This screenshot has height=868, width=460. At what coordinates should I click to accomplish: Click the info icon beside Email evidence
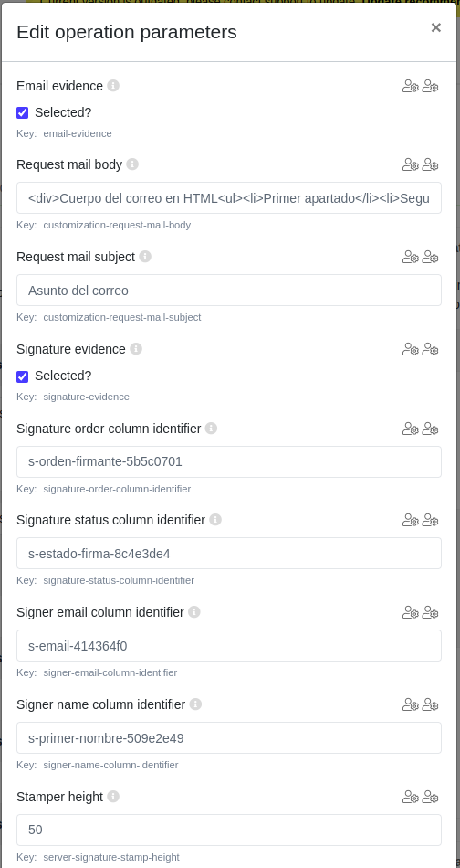pyautogui.click(x=113, y=86)
